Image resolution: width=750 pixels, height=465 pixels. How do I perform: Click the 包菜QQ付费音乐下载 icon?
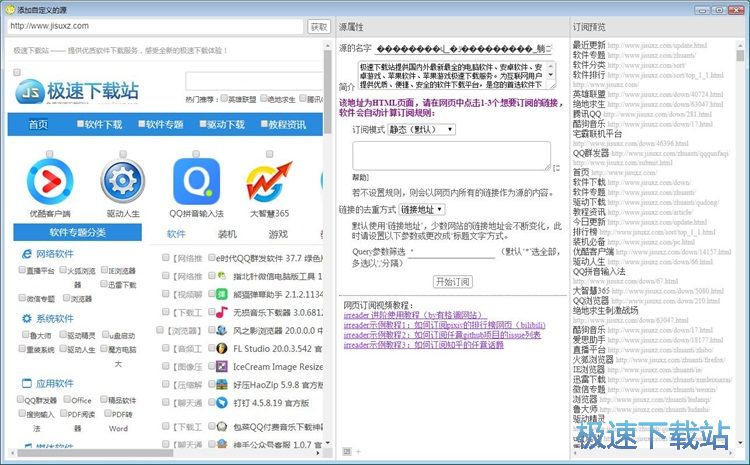pos(221,426)
